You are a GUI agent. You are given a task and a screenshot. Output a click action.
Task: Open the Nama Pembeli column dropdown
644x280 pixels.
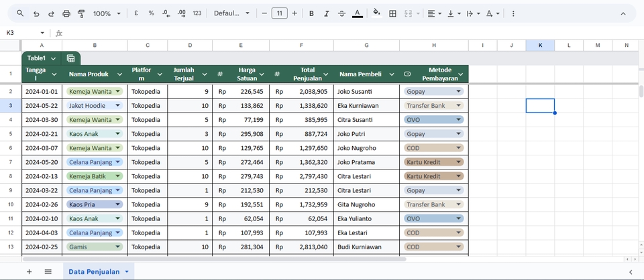[x=391, y=74]
